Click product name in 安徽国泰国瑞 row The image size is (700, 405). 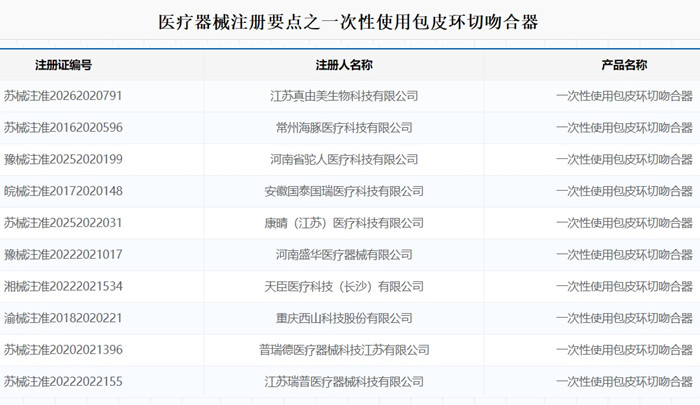[x=624, y=191]
